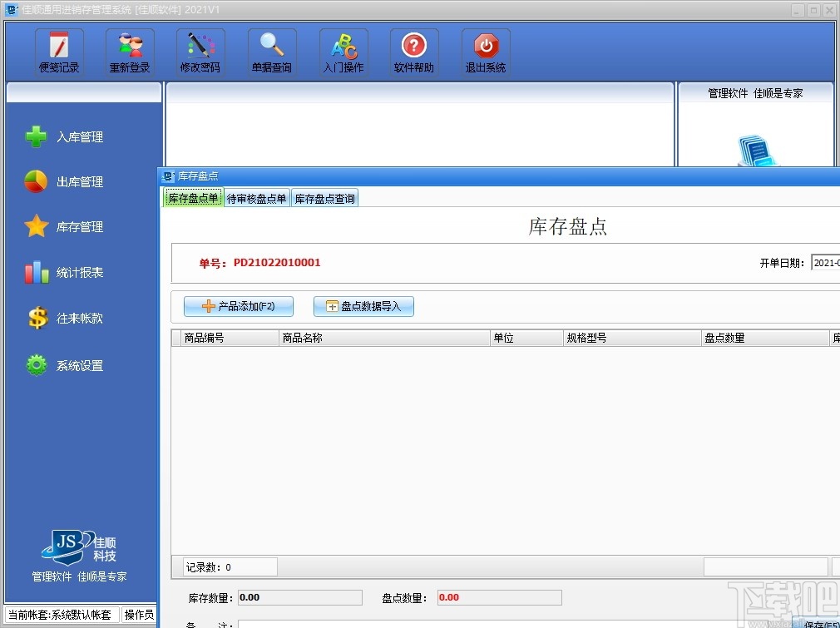Open the 入门操作 getting started guide
The image size is (840, 628).
(x=343, y=51)
